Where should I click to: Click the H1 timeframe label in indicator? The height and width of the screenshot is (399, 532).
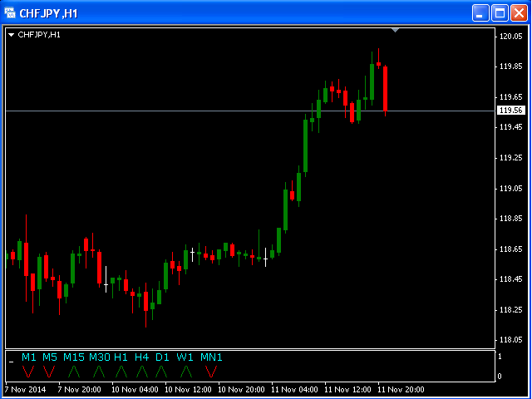pyautogui.click(x=121, y=357)
